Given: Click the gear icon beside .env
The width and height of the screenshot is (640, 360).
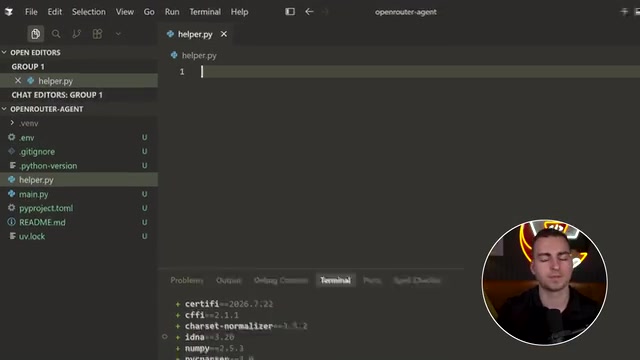Looking at the screenshot, I should pyautogui.click(x=11, y=138).
